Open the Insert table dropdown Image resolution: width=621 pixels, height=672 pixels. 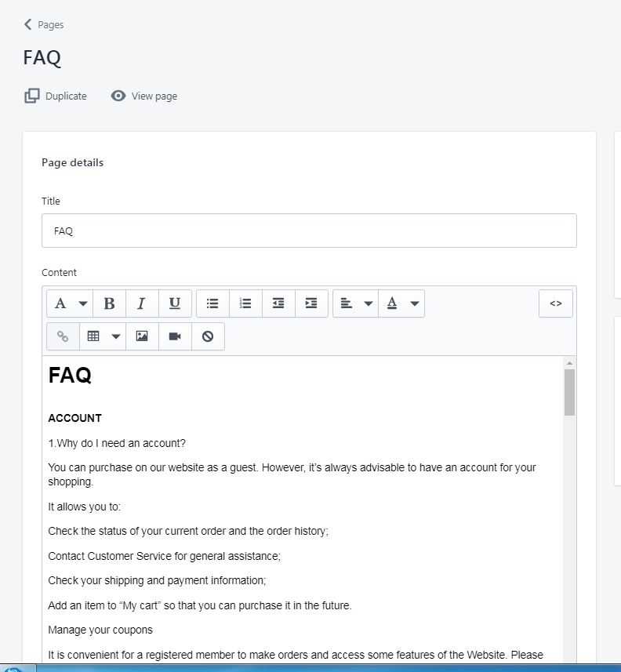click(103, 336)
